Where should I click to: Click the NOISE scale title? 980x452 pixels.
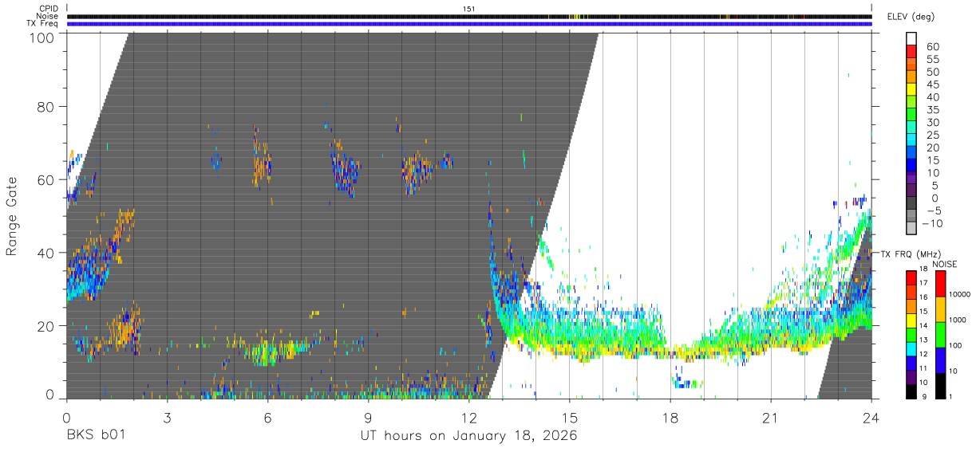(944, 264)
